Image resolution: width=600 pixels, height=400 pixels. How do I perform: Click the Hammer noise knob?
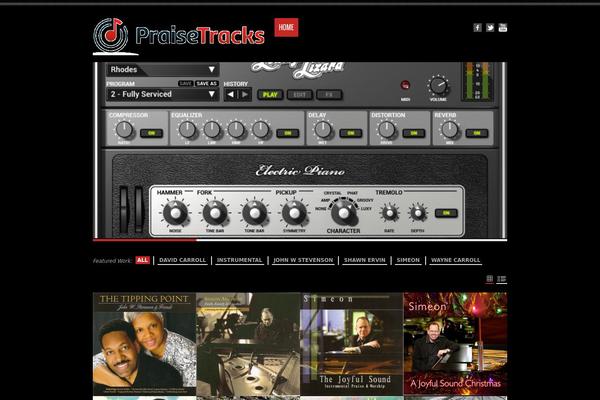pyautogui.click(x=175, y=213)
